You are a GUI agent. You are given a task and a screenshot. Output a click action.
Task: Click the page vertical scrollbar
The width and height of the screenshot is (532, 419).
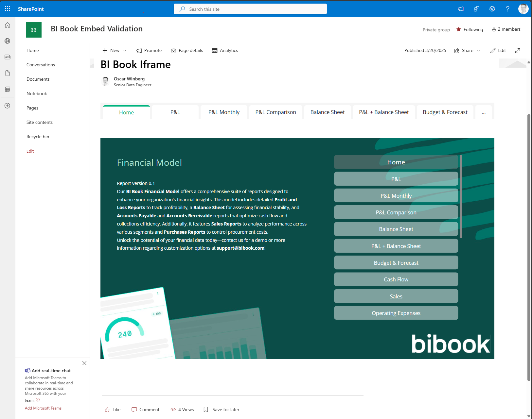tap(529, 247)
